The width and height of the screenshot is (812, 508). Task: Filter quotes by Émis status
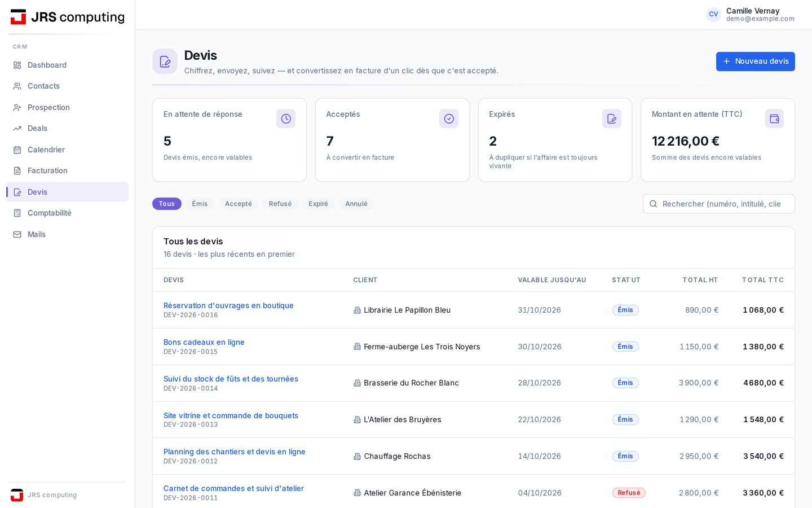[x=200, y=204]
